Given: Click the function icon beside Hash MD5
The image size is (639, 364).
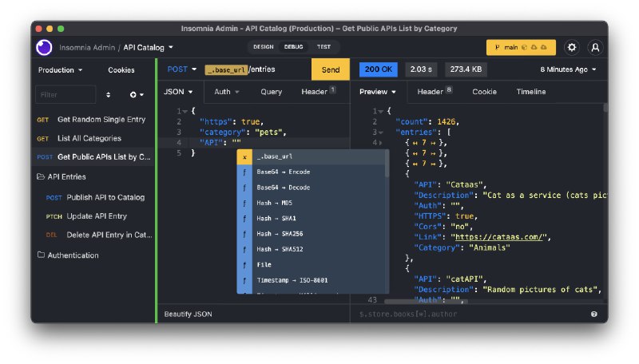Looking at the screenshot, I should coord(244,204).
